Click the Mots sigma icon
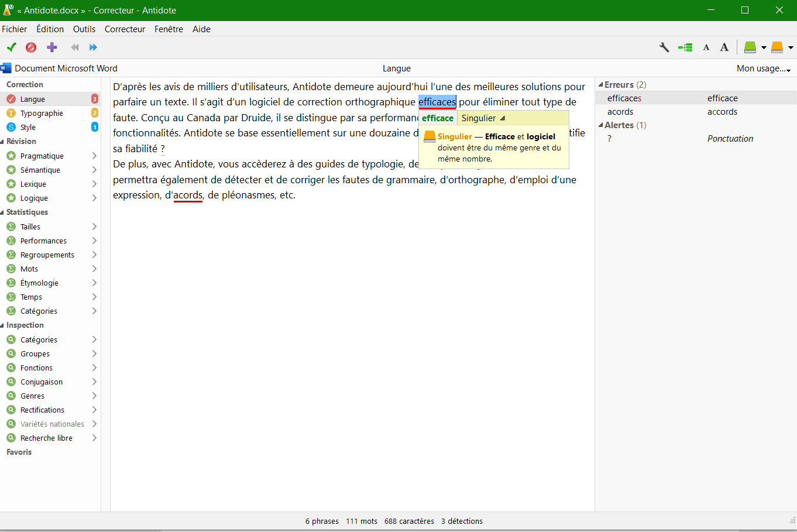Screen dimensions: 797x532 pyautogui.click(x=11, y=269)
